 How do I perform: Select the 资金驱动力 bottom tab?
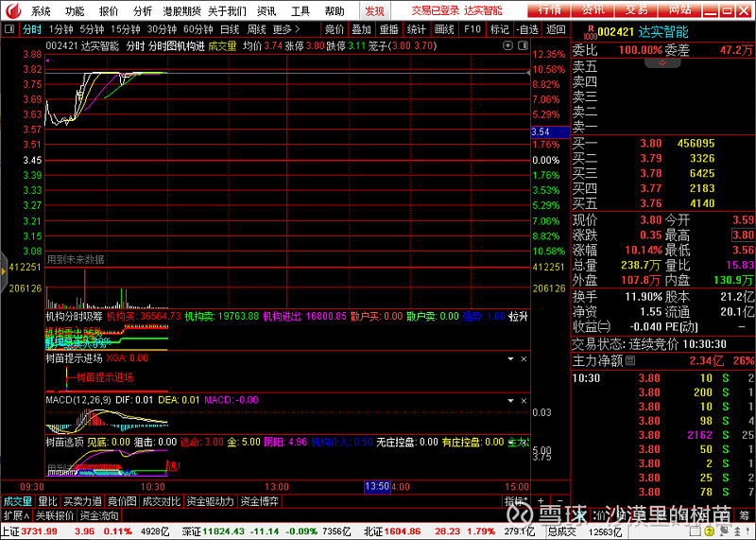(210, 501)
